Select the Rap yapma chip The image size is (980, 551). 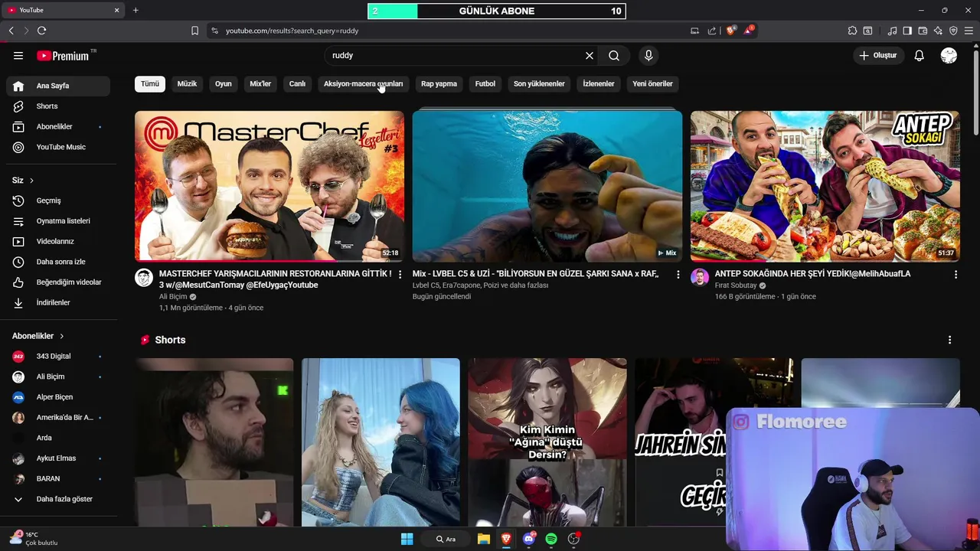(439, 84)
